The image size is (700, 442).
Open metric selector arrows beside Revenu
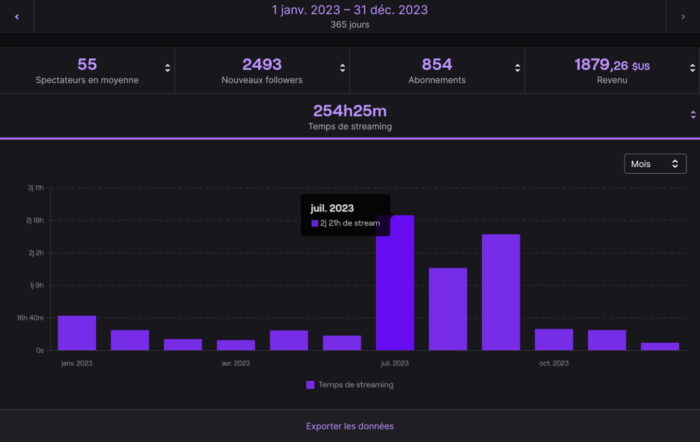coord(692,68)
